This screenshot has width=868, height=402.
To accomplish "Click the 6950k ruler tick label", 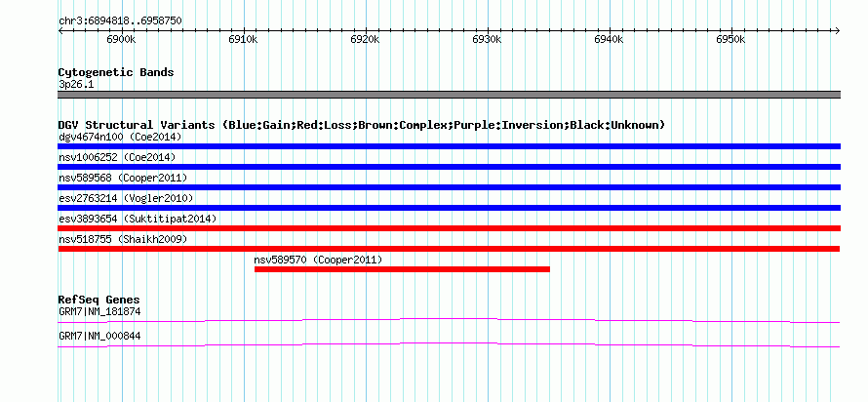I will tap(730, 39).
